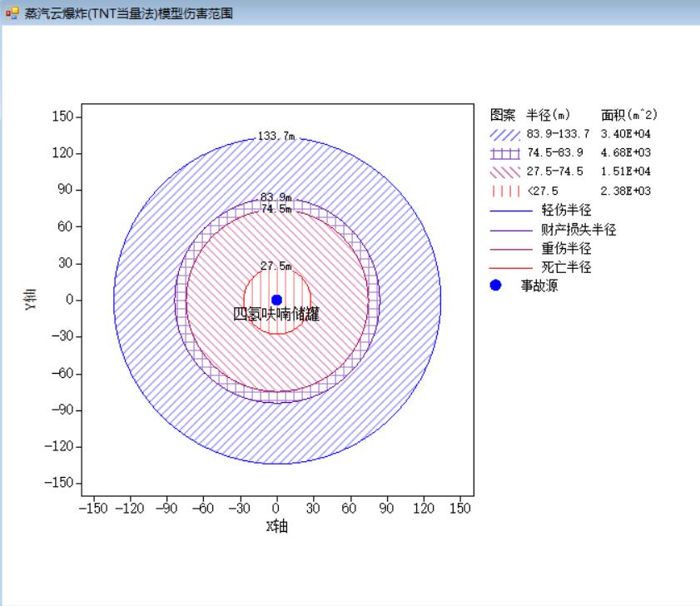
Task: Click the X轴 axis title
Action: click(277, 527)
